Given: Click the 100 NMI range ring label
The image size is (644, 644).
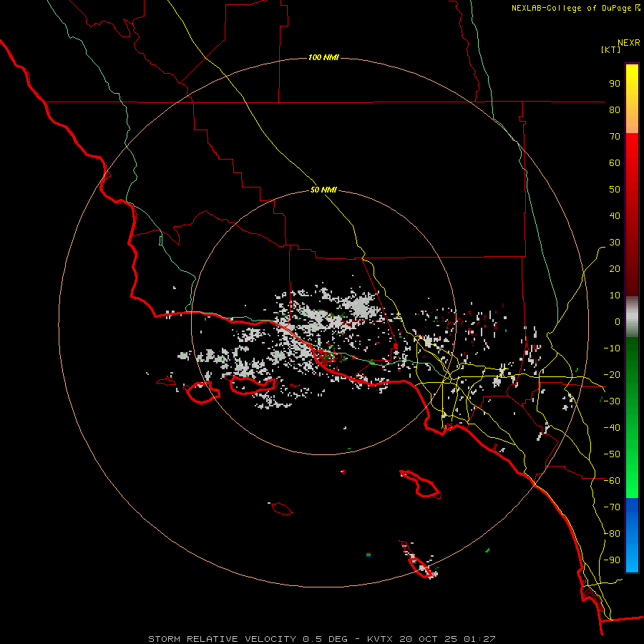Looking at the screenshot, I should (323, 57).
